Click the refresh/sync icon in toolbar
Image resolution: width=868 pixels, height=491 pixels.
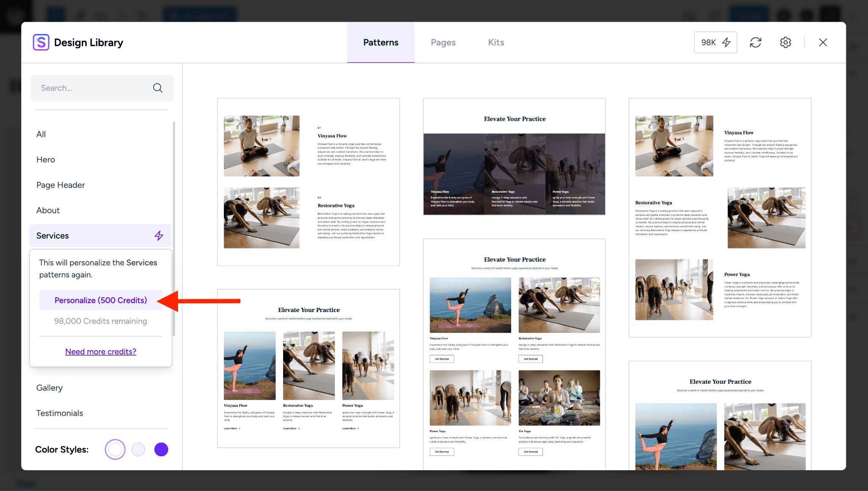(x=756, y=42)
